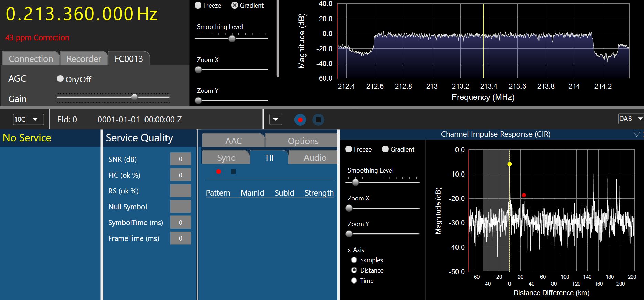
Task: Open the Sync tab
Action: point(226,158)
